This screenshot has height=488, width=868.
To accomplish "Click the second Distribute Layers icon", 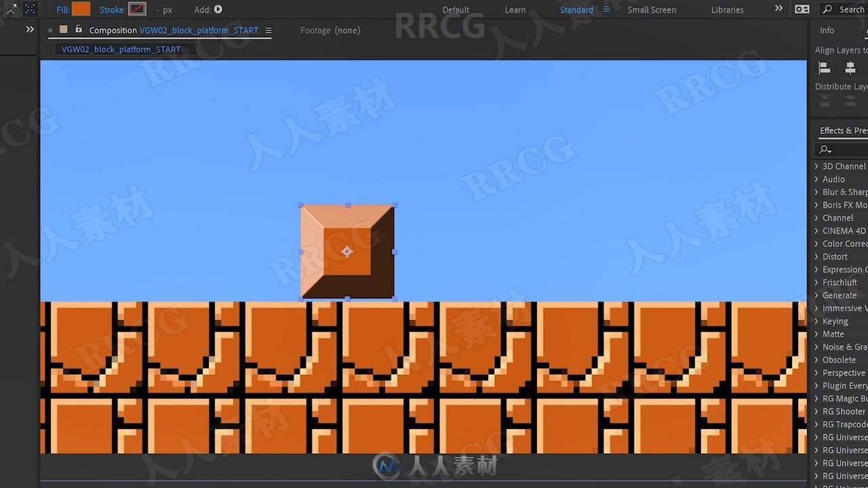I will [850, 100].
